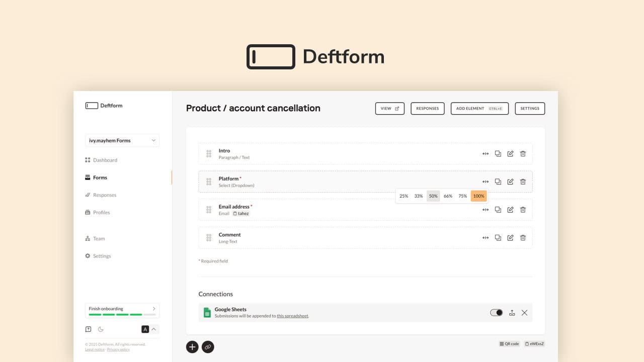
Task: Copy the form link using the chain icon
Action: (208, 347)
